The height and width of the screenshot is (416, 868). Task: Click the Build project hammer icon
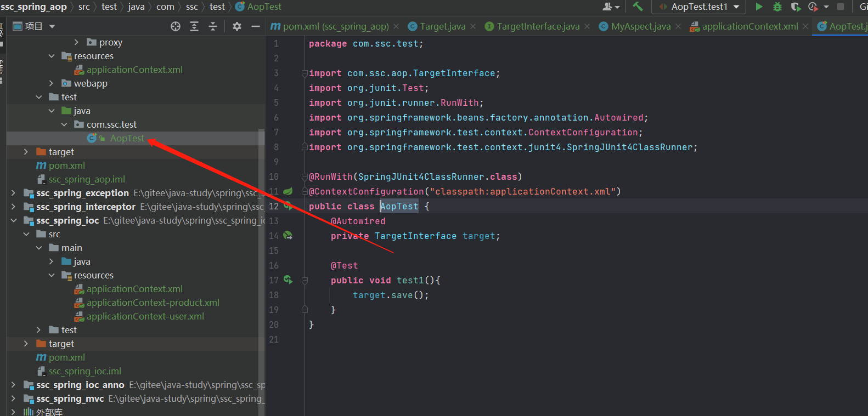[638, 7]
